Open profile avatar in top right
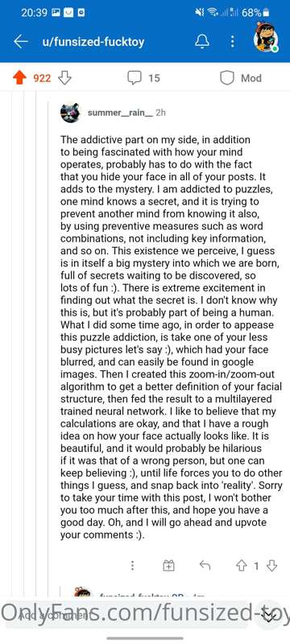The height and width of the screenshot is (644, 290). click(x=266, y=40)
